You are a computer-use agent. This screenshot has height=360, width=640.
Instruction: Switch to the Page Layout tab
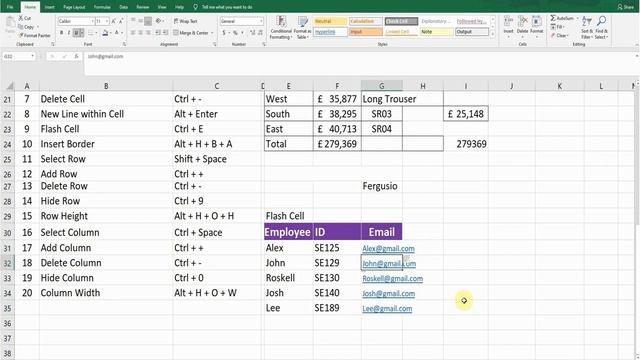74,7
